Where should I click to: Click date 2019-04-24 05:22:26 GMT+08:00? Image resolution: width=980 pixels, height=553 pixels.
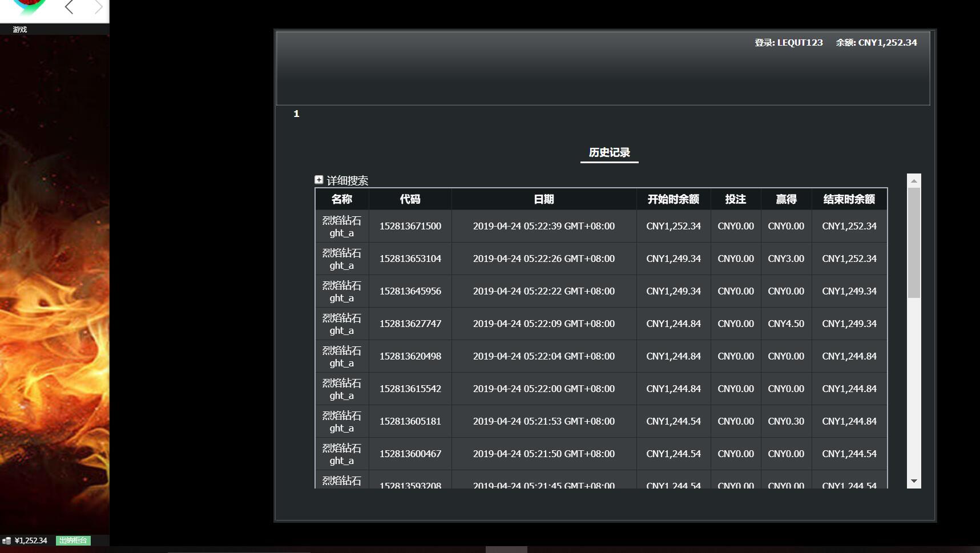(x=544, y=259)
